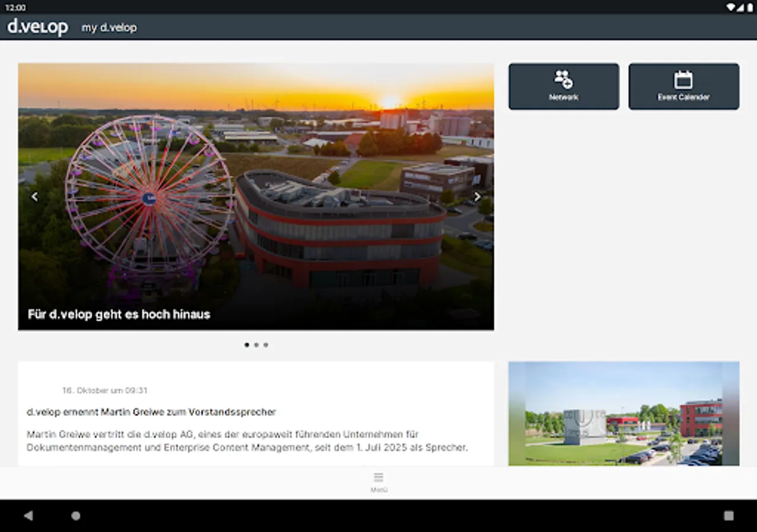Tap the Android recent apps button
This screenshot has height=532, width=757.
click(x=728, y=515)
